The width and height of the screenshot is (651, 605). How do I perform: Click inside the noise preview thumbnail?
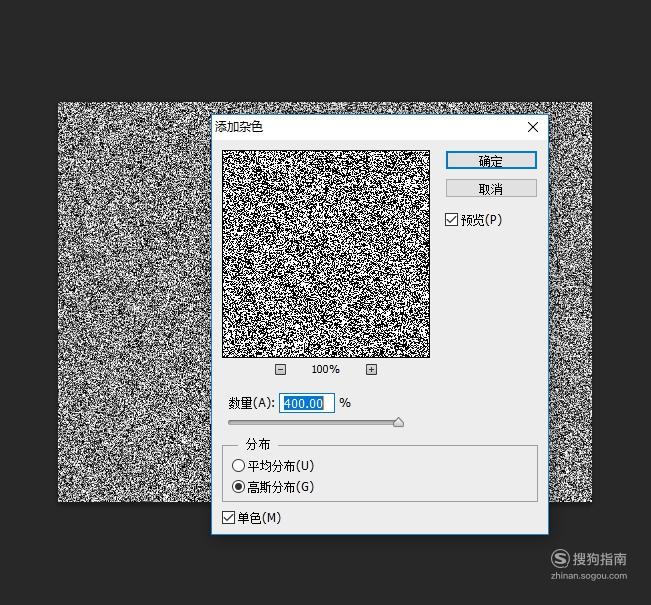(326, 254)
